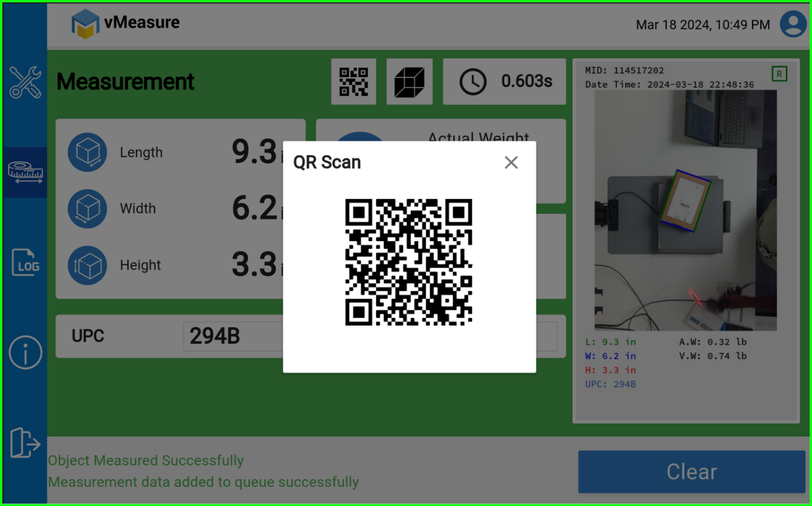Click the Width cube icon
812x506 pixels.
[x=87, y=208]
